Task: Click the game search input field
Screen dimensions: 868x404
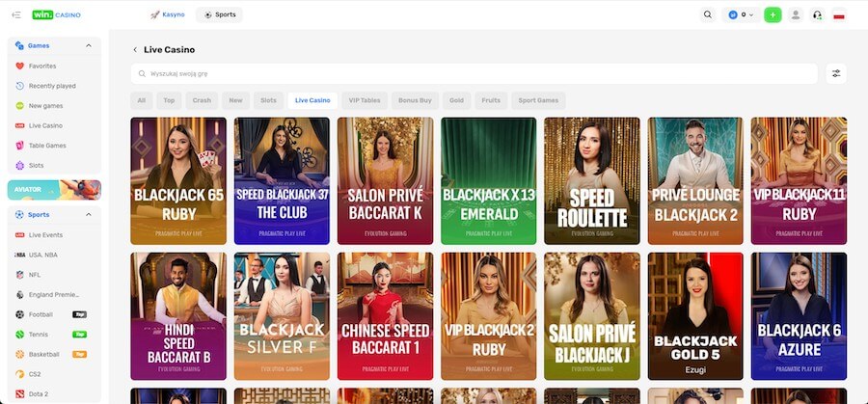Action: pyautogui.click(x=475, y=73)
